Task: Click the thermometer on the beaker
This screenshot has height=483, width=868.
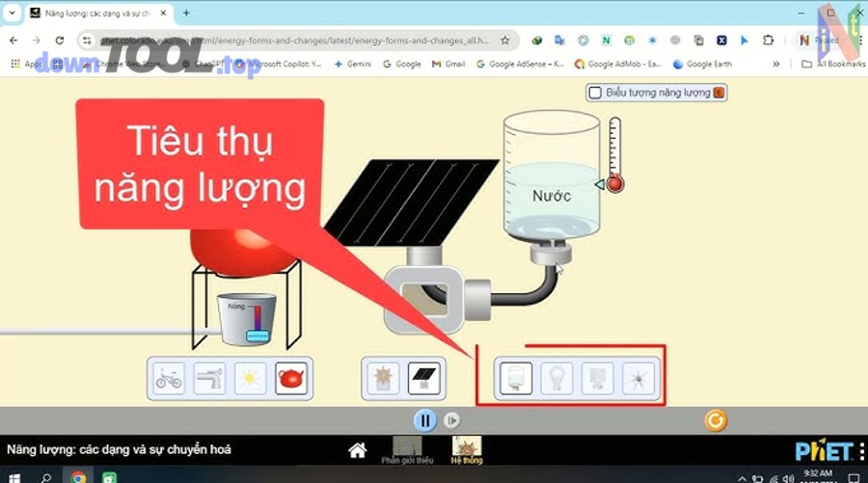Action: click(615, 155)
